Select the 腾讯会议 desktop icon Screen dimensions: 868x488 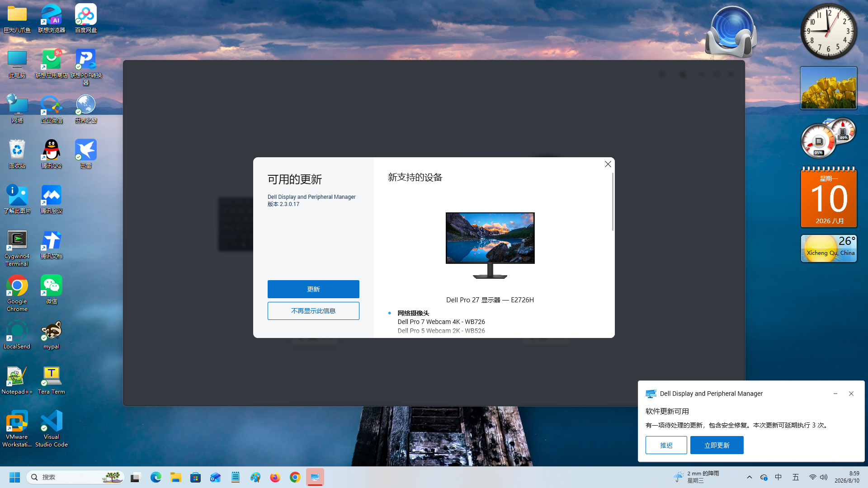click(x=52, y=199)
